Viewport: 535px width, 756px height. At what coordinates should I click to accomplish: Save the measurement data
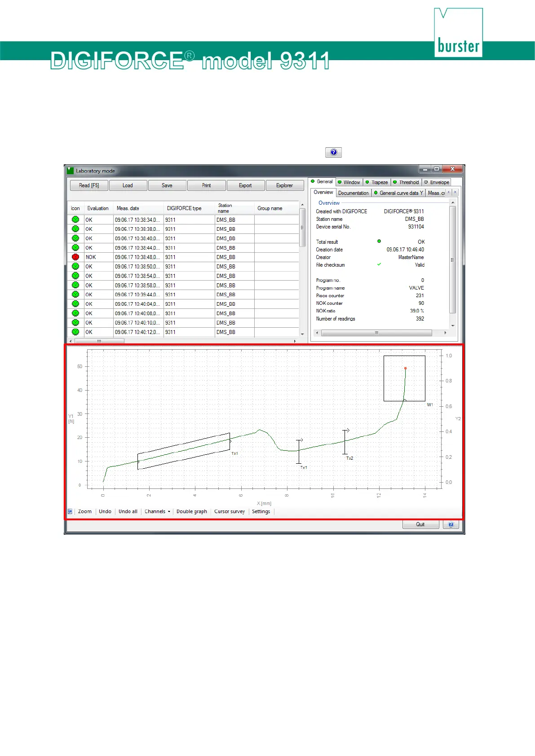point(167,185)
